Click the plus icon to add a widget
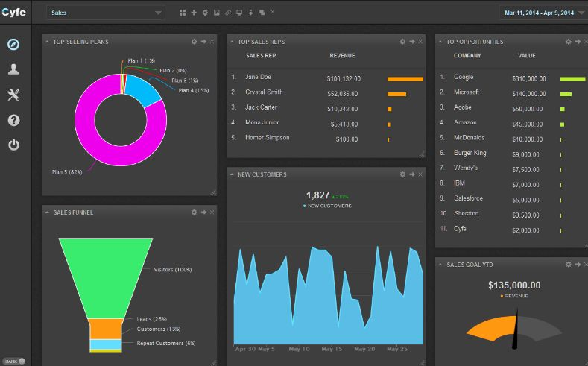The width and height of the screenshot is (588, 366). [194, 13]
